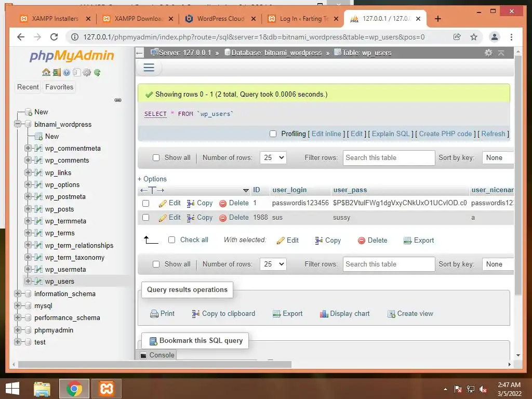Click the link chain icon in navigation panel
Image resolution: width=532 pixels, height=399 pixels.
coord(118,100)
